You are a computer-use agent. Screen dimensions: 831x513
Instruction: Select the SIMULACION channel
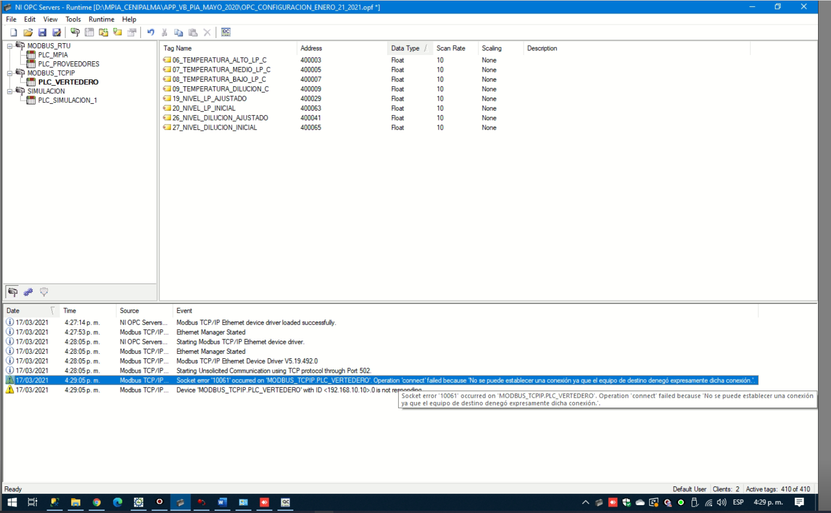click(x=46, y=91)
